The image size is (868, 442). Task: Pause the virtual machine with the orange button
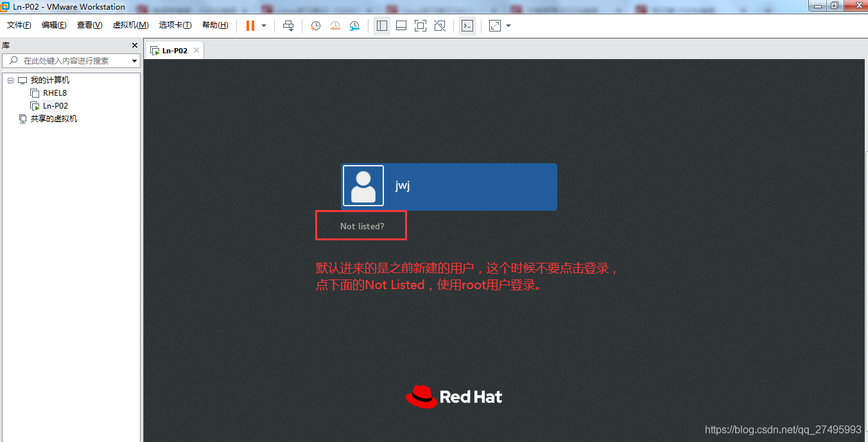click(250, 26)
